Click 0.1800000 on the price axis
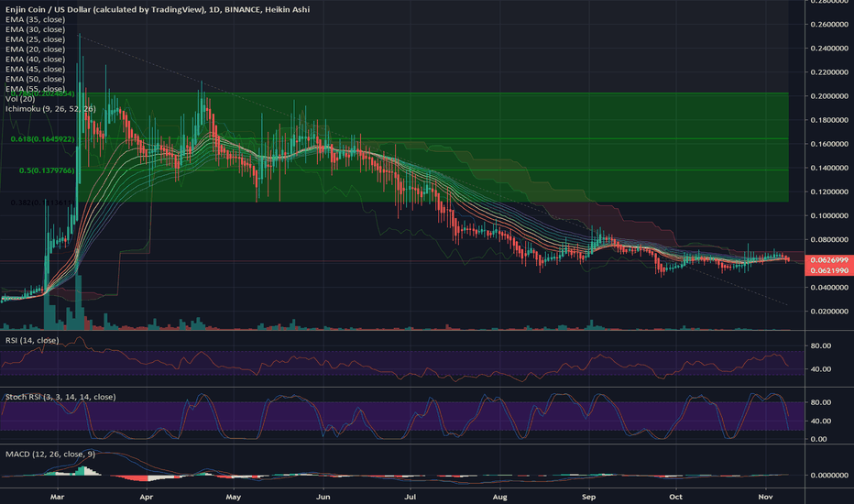The image size is (854, 504). [829, 120]
